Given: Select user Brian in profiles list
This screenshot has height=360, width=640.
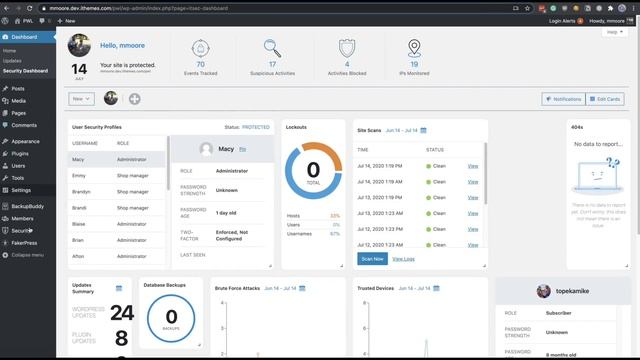Looking at the screenshot, I should (x=117, y=240).
